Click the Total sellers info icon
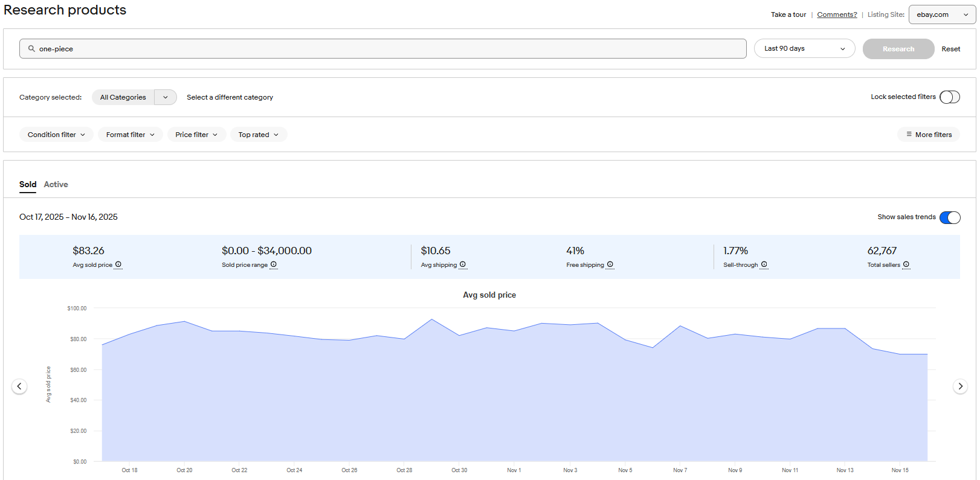Viewport: 980px width, 480px height. tap(906, 264)
